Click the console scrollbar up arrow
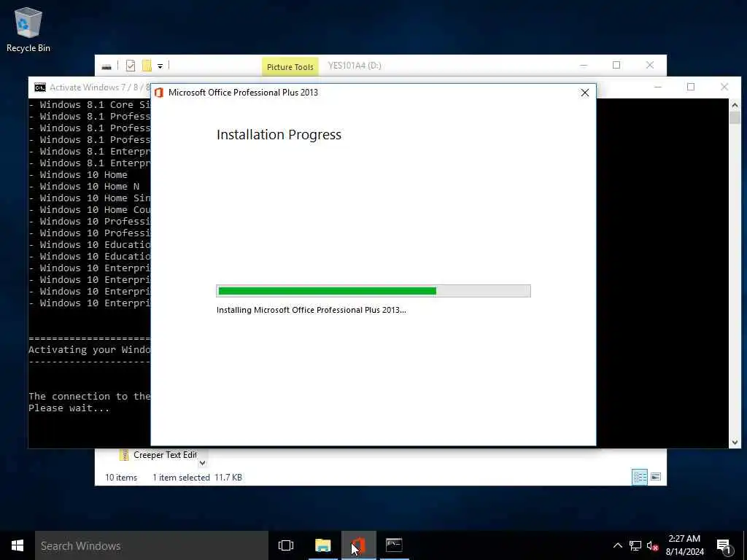Screen dimensions: 747x560 tap(735, 105)
